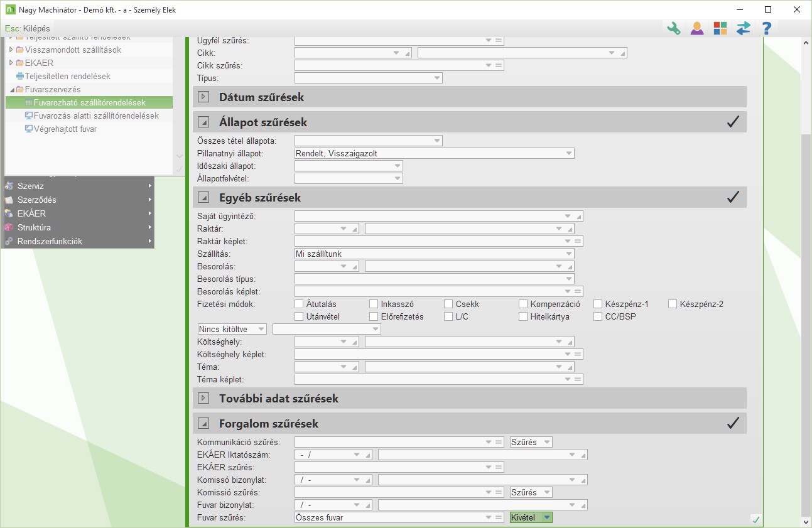Open the Kivétel dropdown next to Fuvar szűrés
The image size is (812, 528).
click(x=547, y=517)
